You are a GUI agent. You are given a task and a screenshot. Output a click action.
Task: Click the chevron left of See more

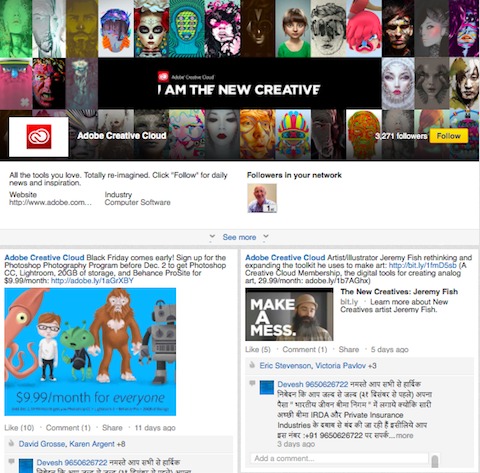click(212, 237)
